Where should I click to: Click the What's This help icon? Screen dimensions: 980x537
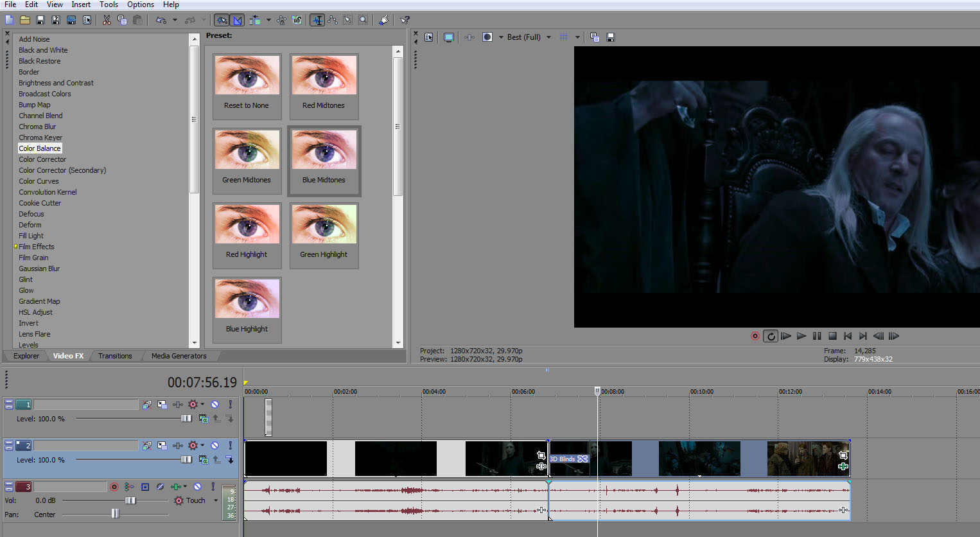(x=405, y=20)
